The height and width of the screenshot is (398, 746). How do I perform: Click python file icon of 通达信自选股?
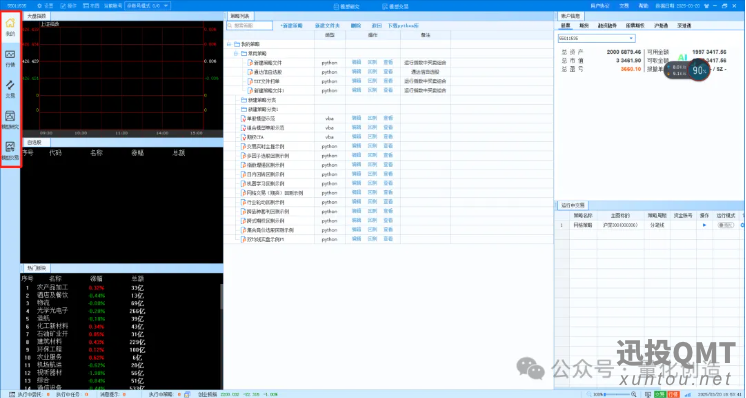[250, 72]
